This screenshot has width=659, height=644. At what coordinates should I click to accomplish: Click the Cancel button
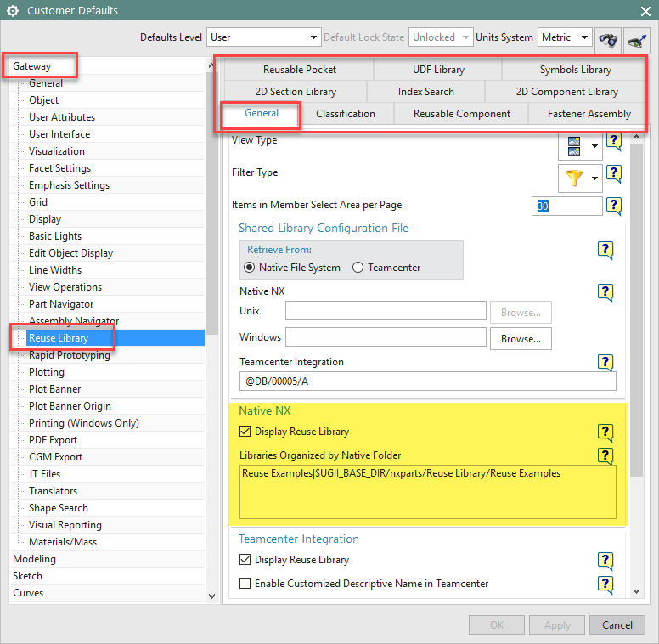(617, 624)
